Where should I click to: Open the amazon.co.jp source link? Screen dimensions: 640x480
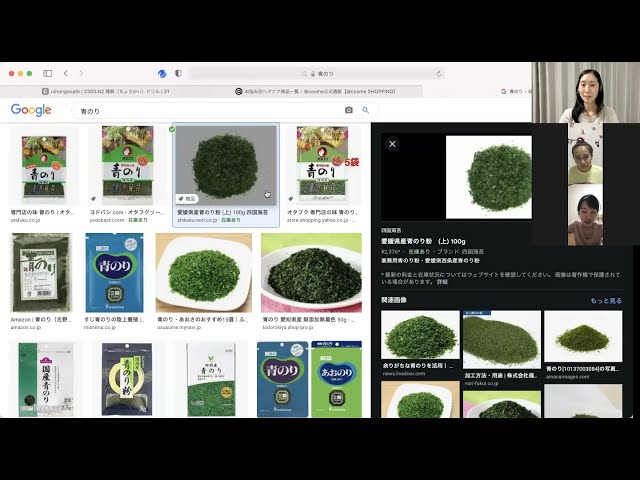(x=26, y=327)
